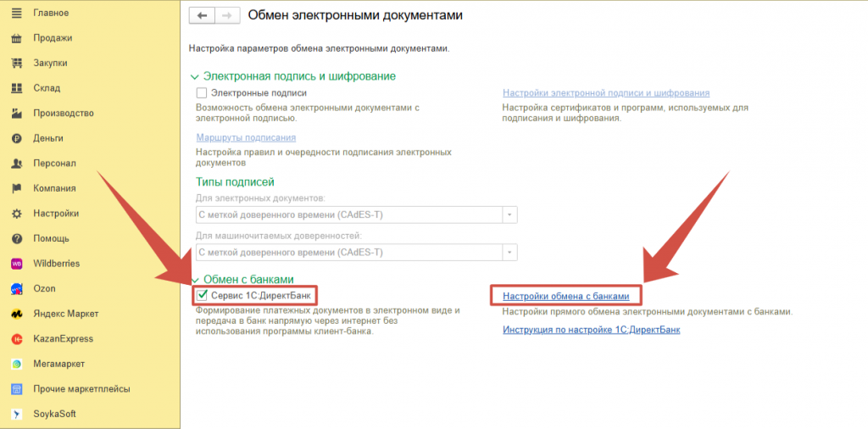Open Маршруты подписания link
The image size is (868, 429).
246,137
